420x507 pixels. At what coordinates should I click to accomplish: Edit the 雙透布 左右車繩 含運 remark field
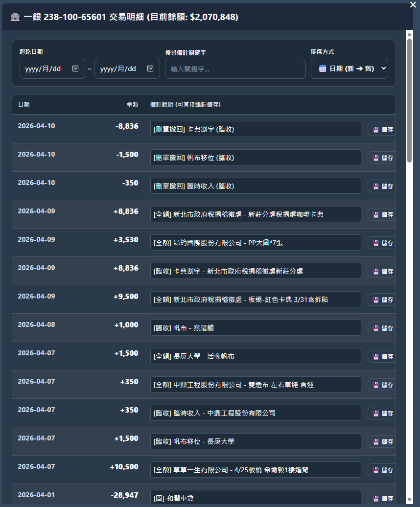[x=255, y=385]
